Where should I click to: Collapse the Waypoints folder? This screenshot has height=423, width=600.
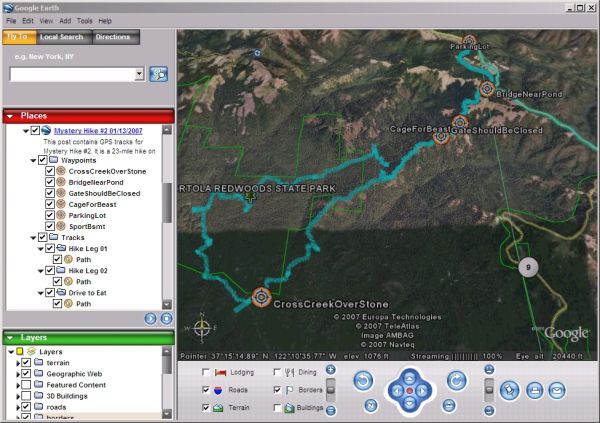coord(33,160)
